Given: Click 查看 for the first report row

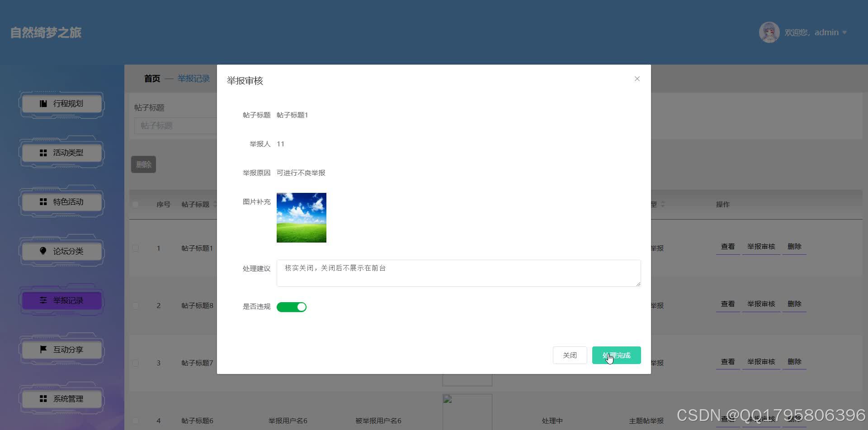Looking at the screenshot, I should 727,247.
